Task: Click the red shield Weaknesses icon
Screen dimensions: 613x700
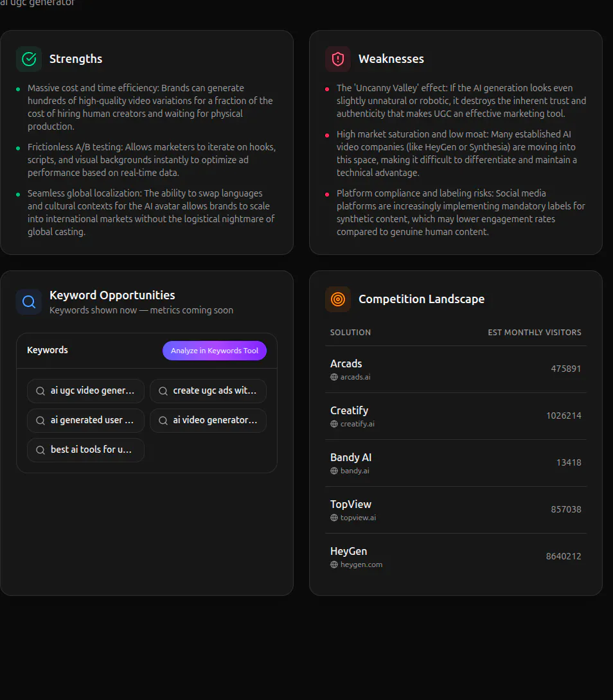Action: pyautogui.click(x=338, y=59)
